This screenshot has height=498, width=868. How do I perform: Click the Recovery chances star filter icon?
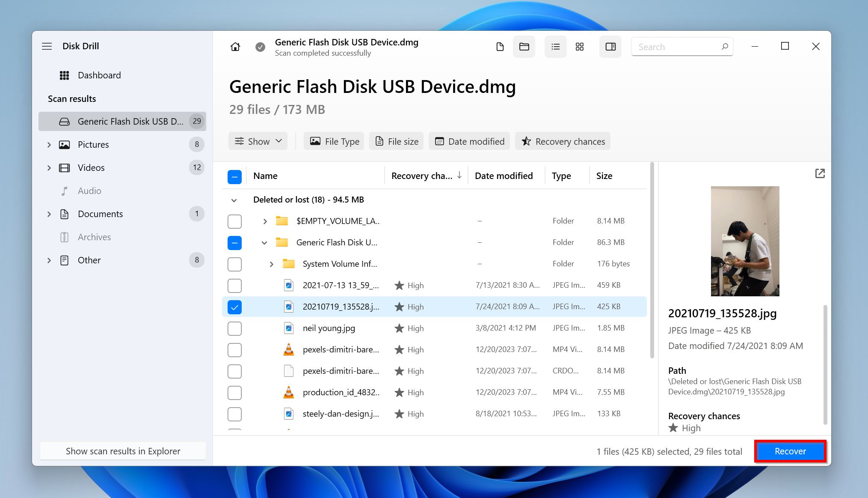coord(526,141)
